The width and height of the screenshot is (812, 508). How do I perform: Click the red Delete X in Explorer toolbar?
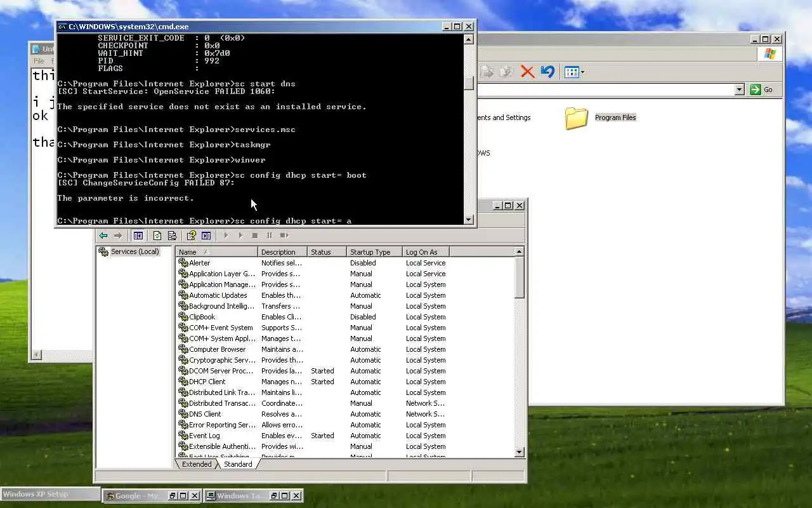tap(527, 72)
